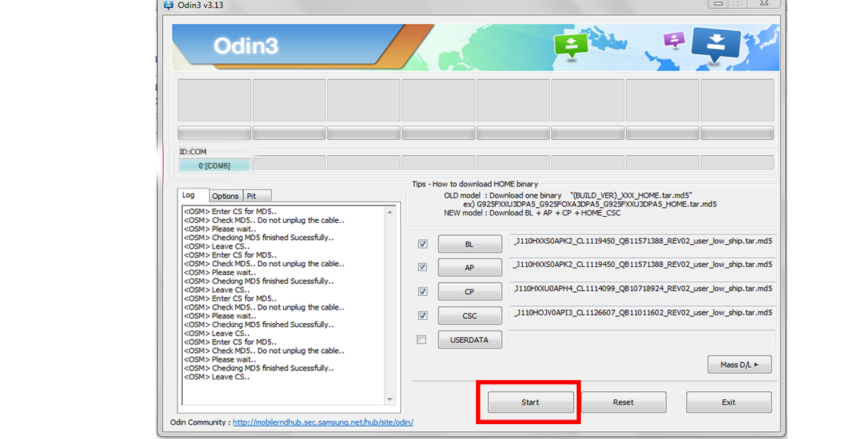Click the Odin3 v3.13 window title

200,5
